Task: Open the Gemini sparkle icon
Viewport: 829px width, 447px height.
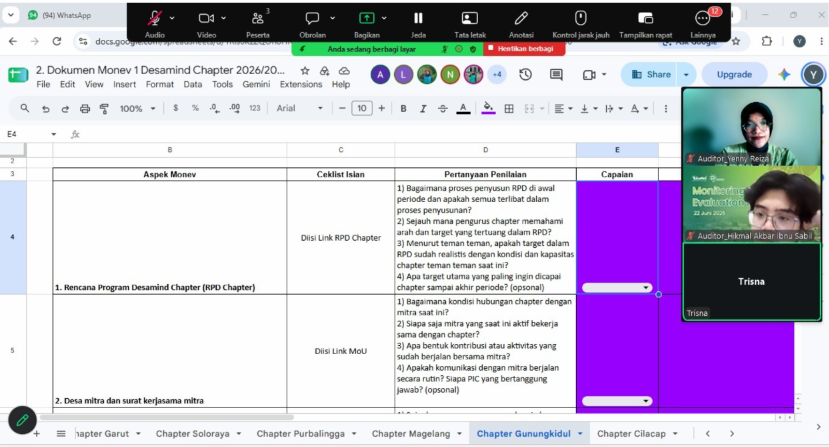Action: (784, 75)
